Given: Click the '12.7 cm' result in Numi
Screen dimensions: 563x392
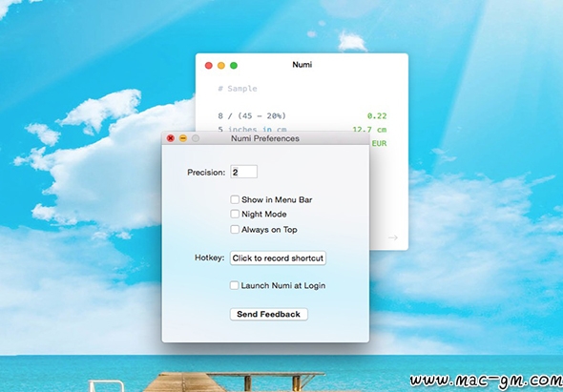Looking at the screenshot, I should (x=369, y=129).
